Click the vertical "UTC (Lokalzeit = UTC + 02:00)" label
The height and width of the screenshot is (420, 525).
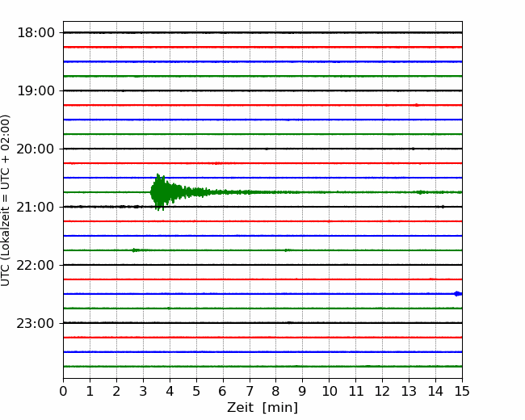6,200
